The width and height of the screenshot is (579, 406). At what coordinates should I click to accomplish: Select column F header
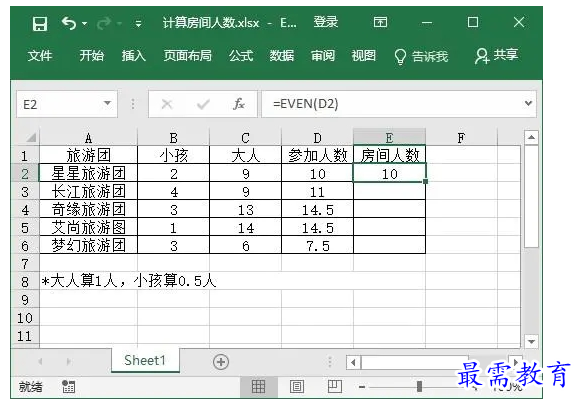pyautogui.click(x=461, y=138)
